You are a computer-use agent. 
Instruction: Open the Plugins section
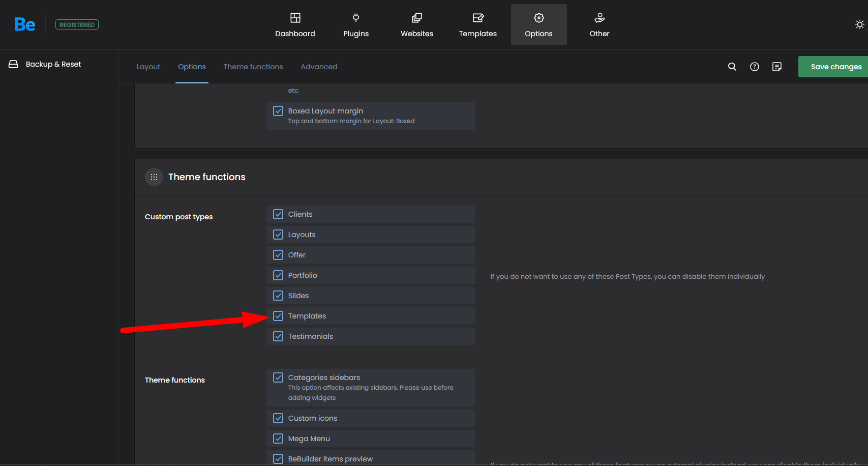tap(356, 25)
